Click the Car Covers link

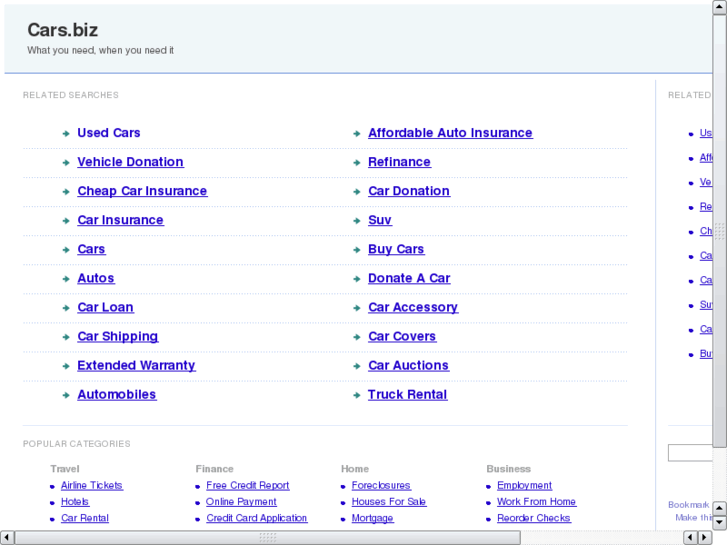pos(402,337)
